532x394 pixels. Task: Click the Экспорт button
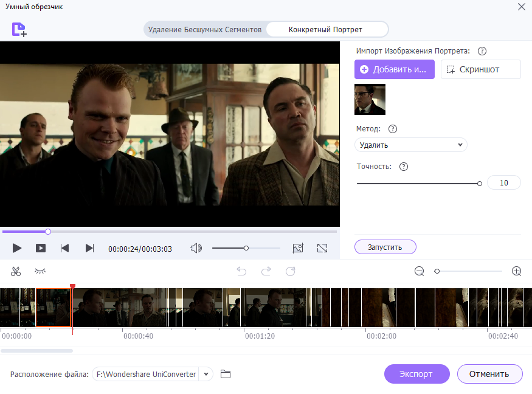(x=417, y=374)
